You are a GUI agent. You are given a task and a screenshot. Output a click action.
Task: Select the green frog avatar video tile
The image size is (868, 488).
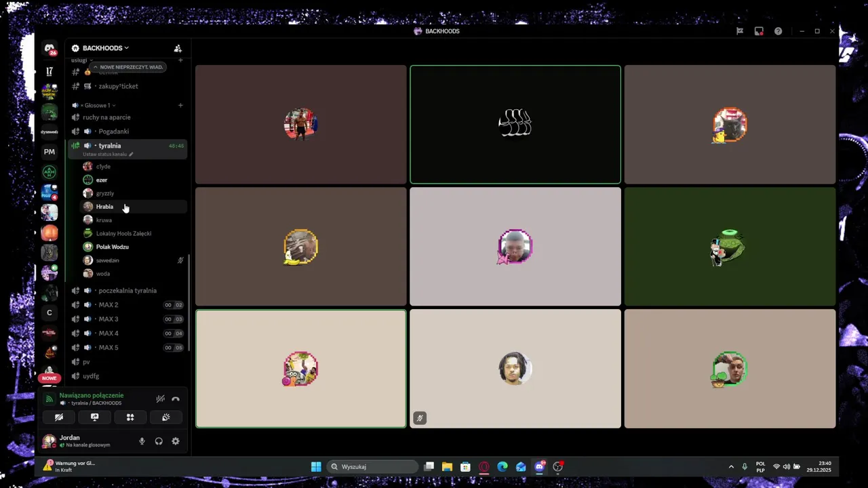(x=730, y=247)
